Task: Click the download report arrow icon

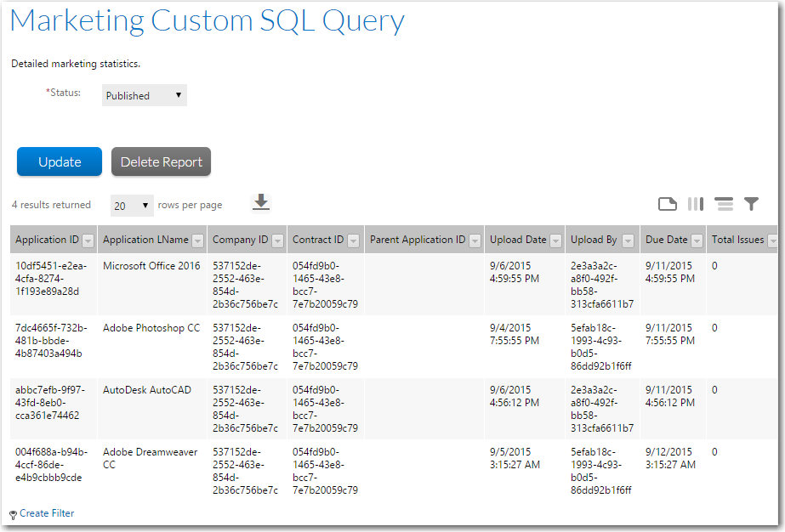Action: pyautogui.click(x=261, y=202)
